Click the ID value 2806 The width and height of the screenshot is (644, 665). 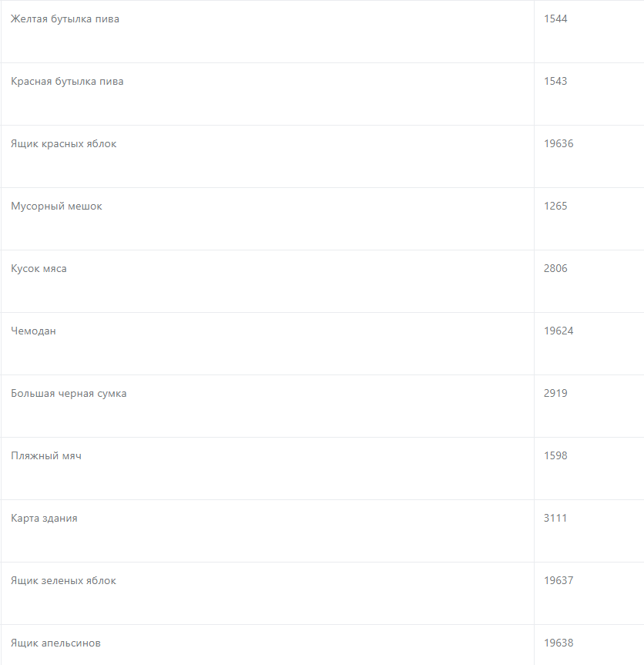(555, 269)
